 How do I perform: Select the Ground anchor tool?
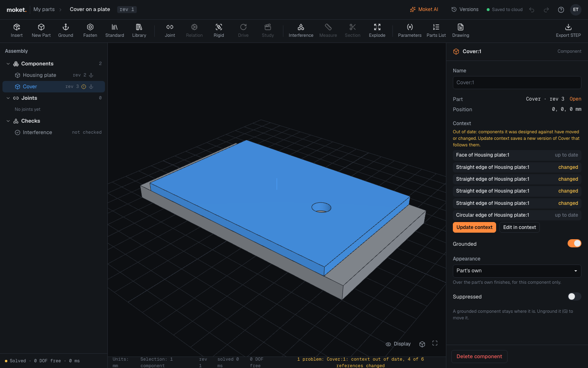pos(66,31)
